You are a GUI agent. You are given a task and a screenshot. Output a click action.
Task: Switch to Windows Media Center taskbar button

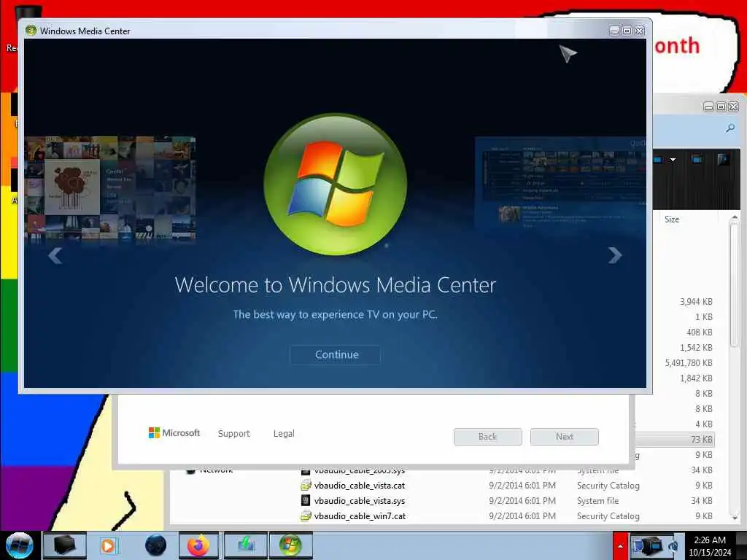290,545
